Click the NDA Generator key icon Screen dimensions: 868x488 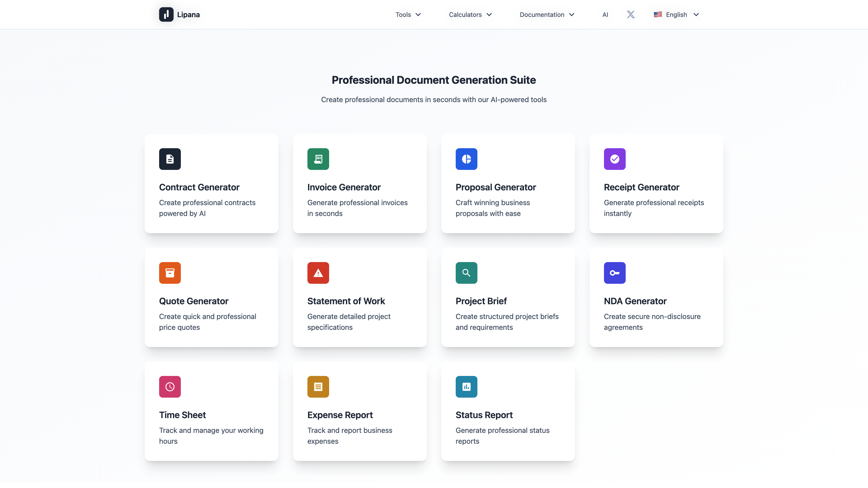point(615,273)
